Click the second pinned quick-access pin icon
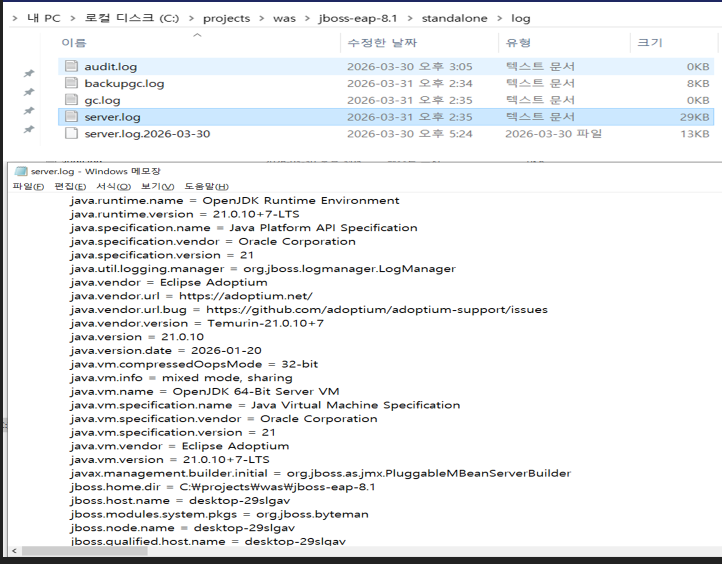The height and width of the screenshot is (564, 722). pos(29,92)
